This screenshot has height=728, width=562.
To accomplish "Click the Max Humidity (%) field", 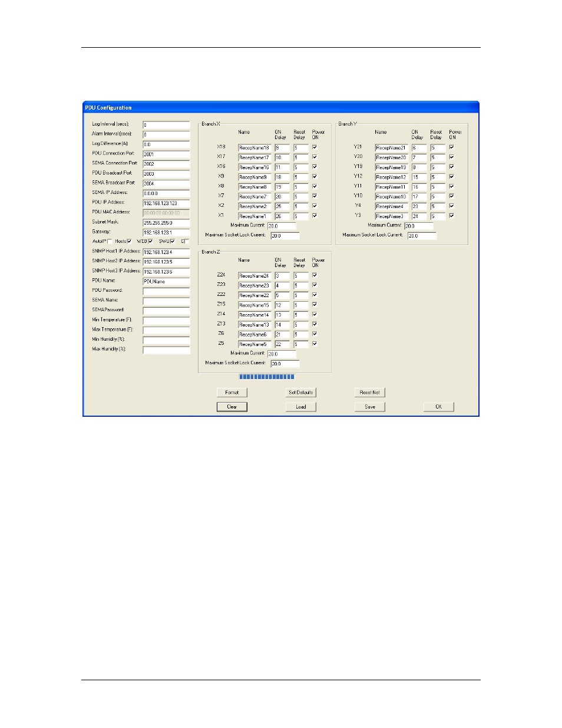I will coord(166,350).
